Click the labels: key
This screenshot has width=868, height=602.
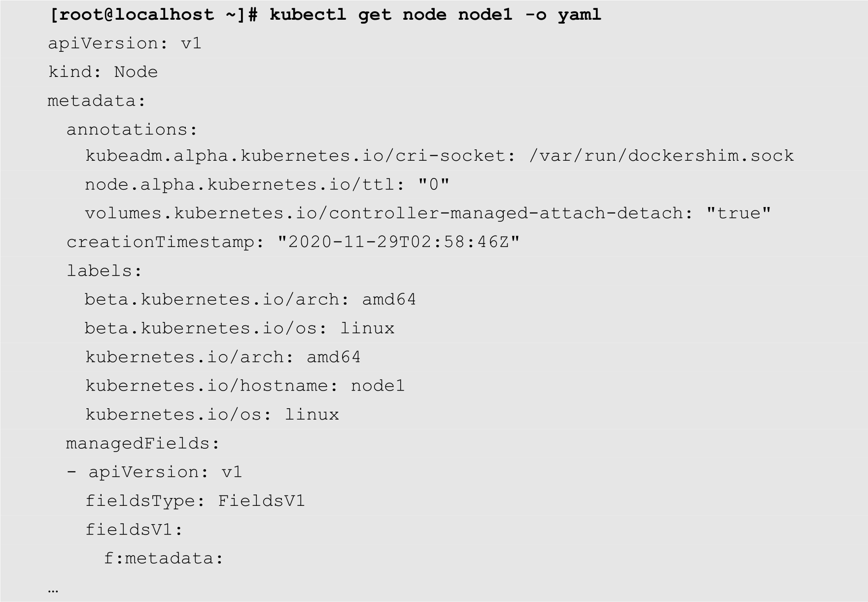(x=104, y=271)
